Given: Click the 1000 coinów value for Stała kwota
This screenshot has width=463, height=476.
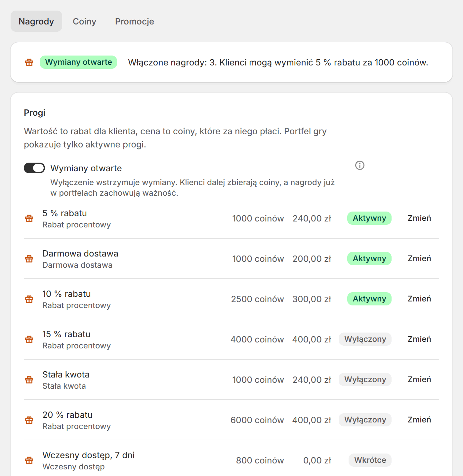Looking at the screenshot, I should [x=258, y=380].
